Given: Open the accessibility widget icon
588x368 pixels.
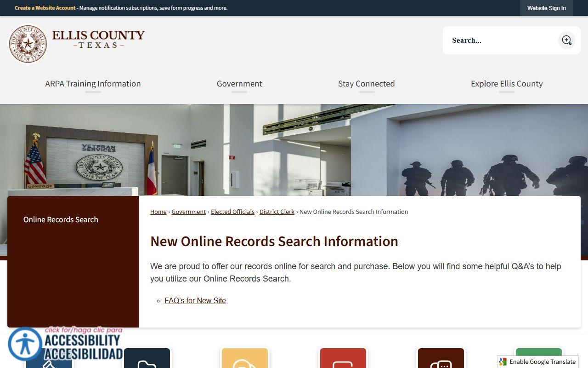Looking at the screenshot, I should [25, 344].
